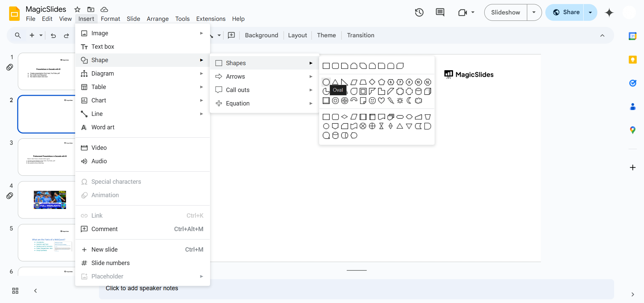Image resolution: width=644 pixels, height=303 pixels.
Task: Star the MagicSlides document
Action: point(78,9)
